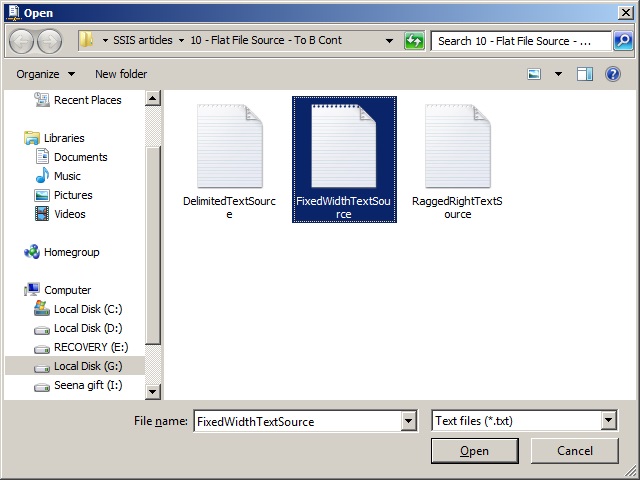Click SSIS articles in the breadcrumb
This screenshot has height=480, width=640.
(143, 40)
